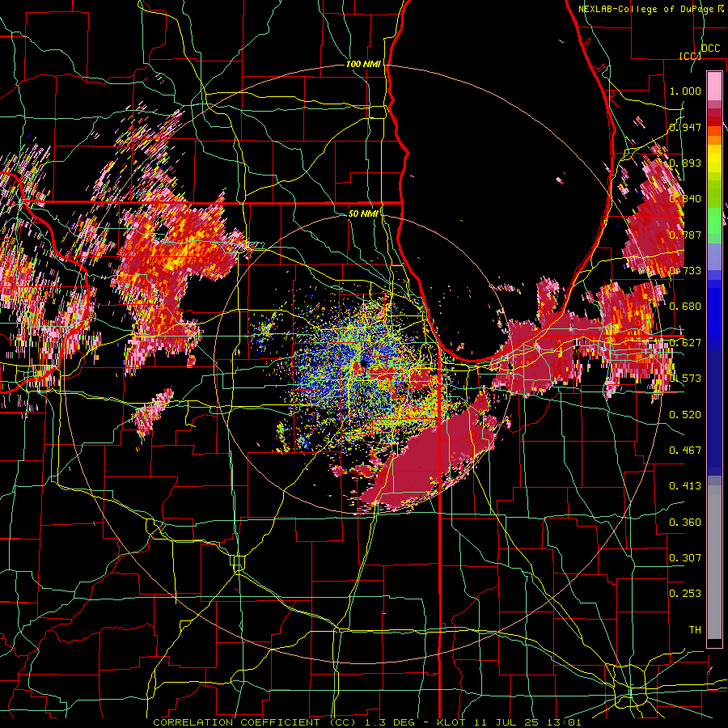This screenshot has width=728, height=728.
Task: Click the 0.893 legend value
Action: pos(685,163)
